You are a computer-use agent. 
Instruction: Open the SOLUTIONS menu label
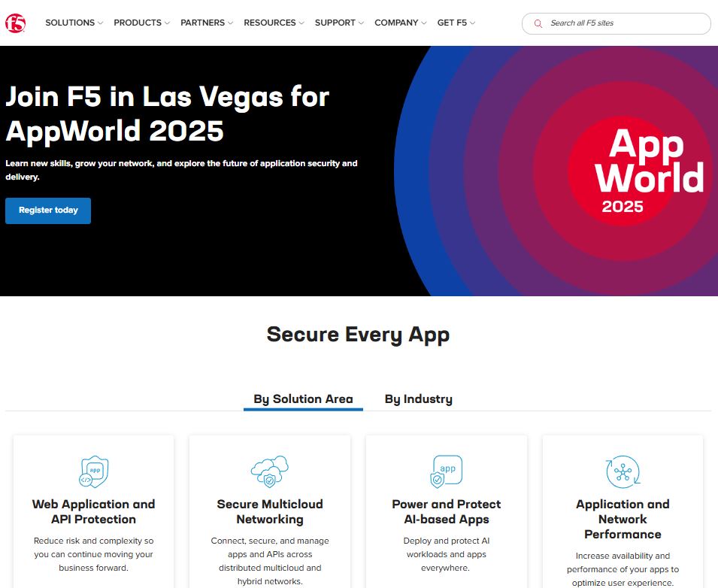[x=70, y=23]
